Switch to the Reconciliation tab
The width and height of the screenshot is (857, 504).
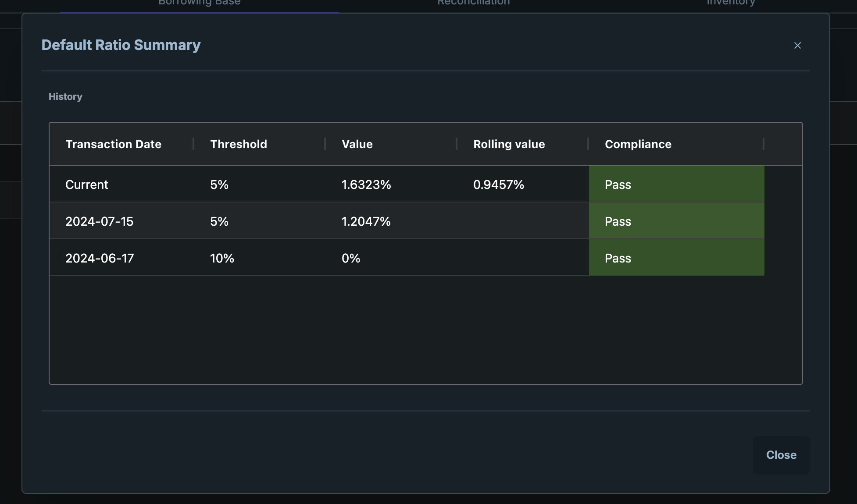tap(473, 3)
